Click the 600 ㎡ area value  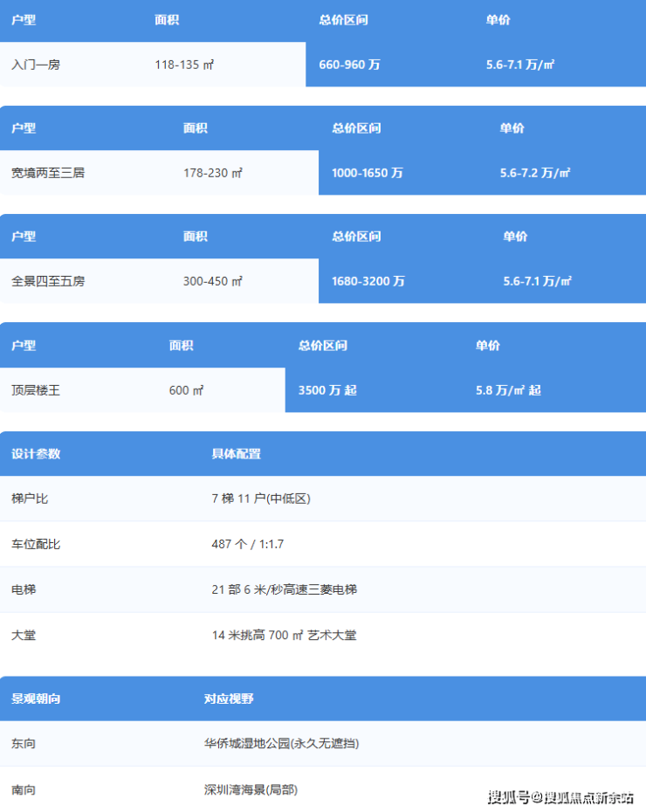(186, 390)
